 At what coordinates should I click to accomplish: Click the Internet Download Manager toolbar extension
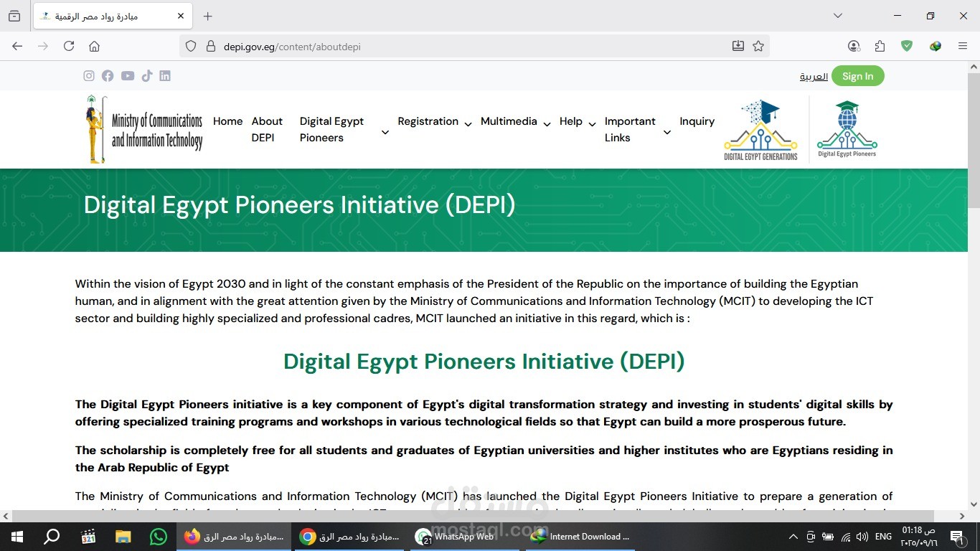click(936, 46)
